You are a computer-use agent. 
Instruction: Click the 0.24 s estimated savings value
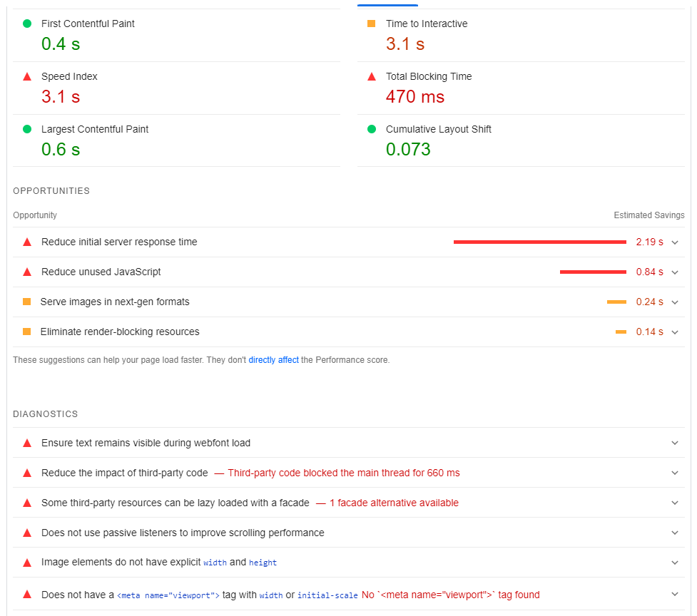click(x=649, y=302)
